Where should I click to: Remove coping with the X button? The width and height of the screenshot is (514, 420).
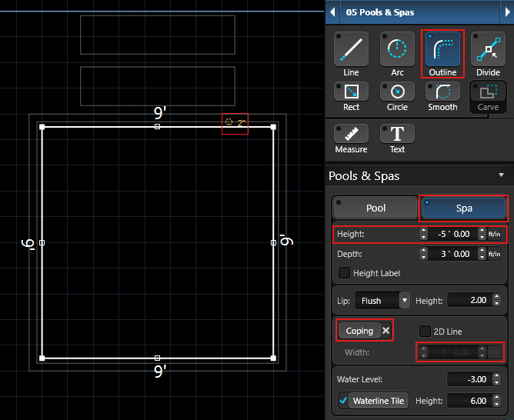[387, 331]
